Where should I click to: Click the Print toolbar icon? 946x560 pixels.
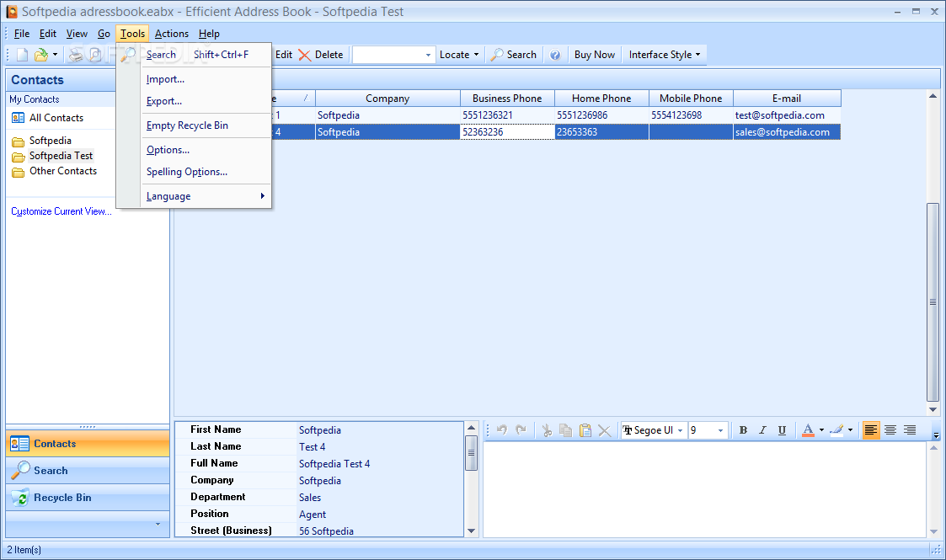(x=76, y=55)
